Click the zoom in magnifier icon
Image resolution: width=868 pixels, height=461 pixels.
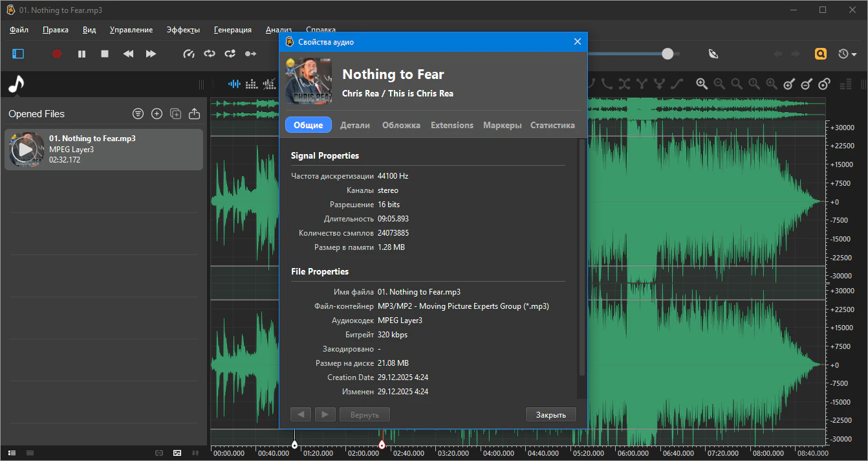tap(702, 84)
